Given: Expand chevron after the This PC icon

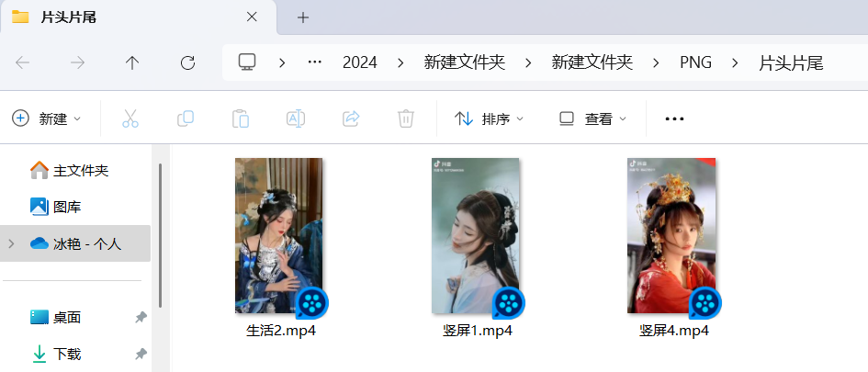Looking at the screenshot, I should (x=282, y=63).
